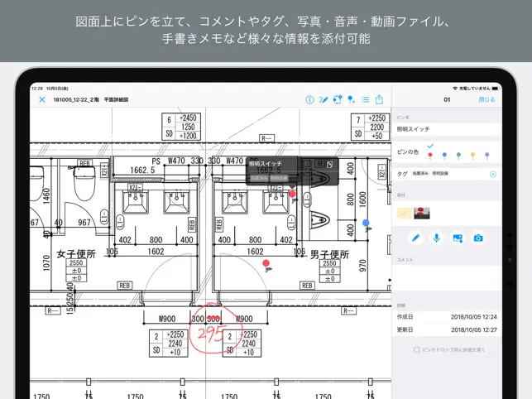This screenshot has width=532, height=399.
Task: Tap the pin linking sync icon
Action: tap(338, 99)
